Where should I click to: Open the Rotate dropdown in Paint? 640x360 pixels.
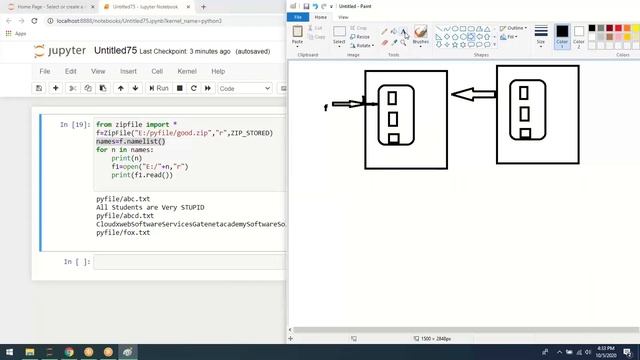coord(362,45)
